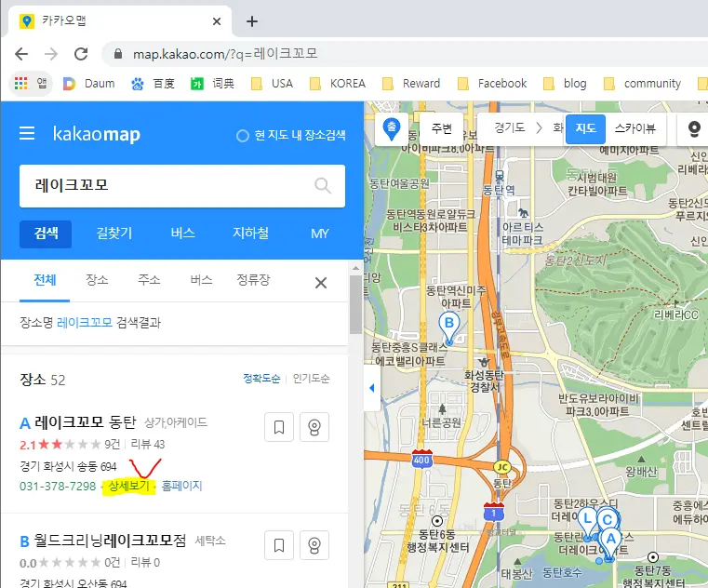This screenshot has height=588, width=708.
Task: Select 장소 results tab
Action: pos(97,280)
